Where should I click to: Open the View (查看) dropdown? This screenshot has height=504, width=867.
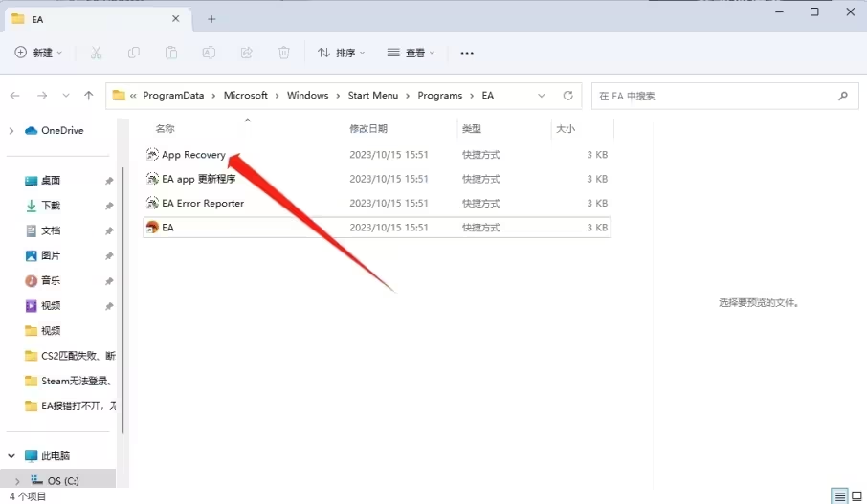tap(411, 53)
